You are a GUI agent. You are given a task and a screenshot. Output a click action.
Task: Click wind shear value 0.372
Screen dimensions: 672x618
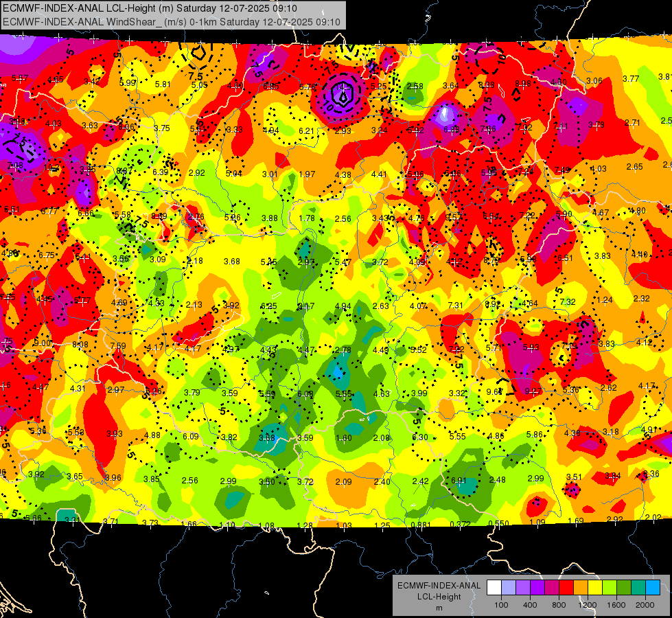coord(461,524)
